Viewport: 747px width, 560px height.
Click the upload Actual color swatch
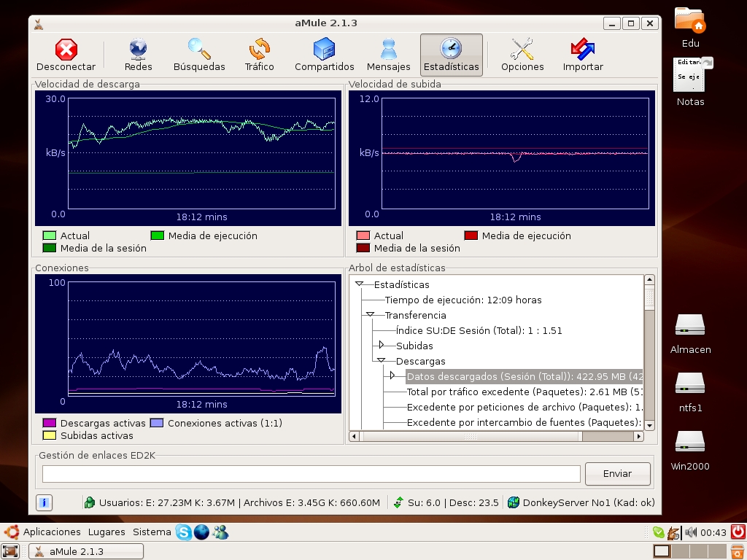(x=363, y=236)
